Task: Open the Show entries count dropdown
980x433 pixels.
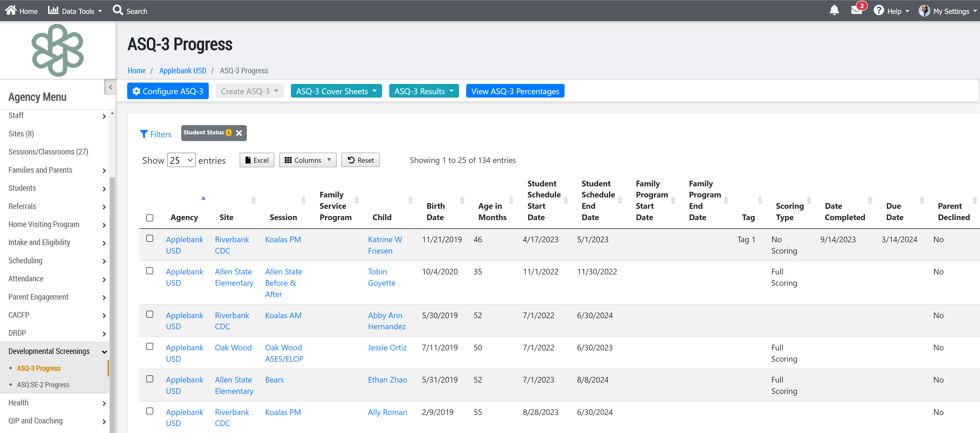Action: (181, 160)
